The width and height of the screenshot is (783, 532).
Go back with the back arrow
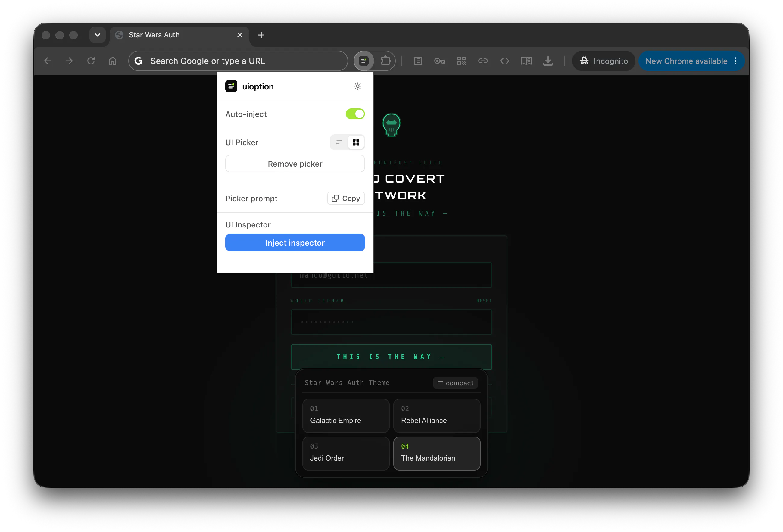[x=48, y=61]
